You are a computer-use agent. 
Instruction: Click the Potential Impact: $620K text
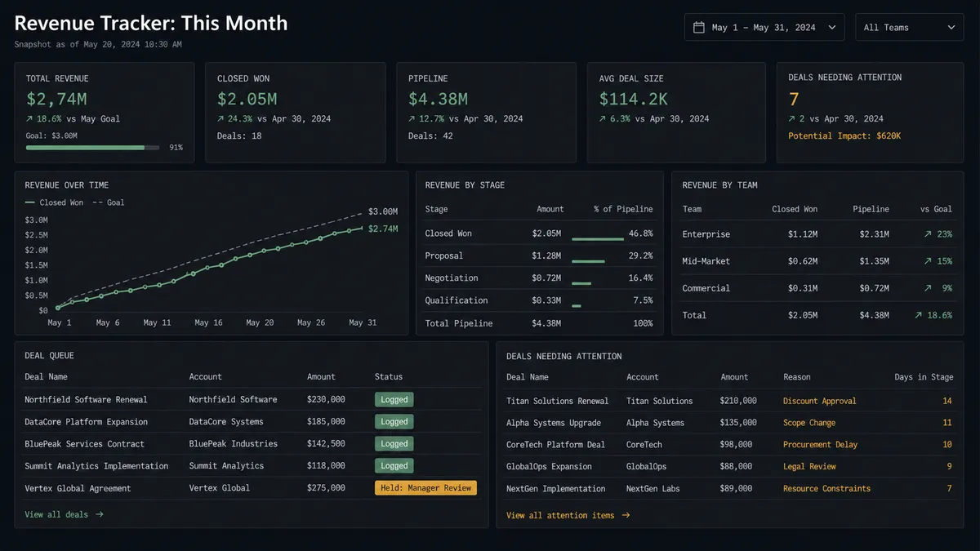[844, 136]
